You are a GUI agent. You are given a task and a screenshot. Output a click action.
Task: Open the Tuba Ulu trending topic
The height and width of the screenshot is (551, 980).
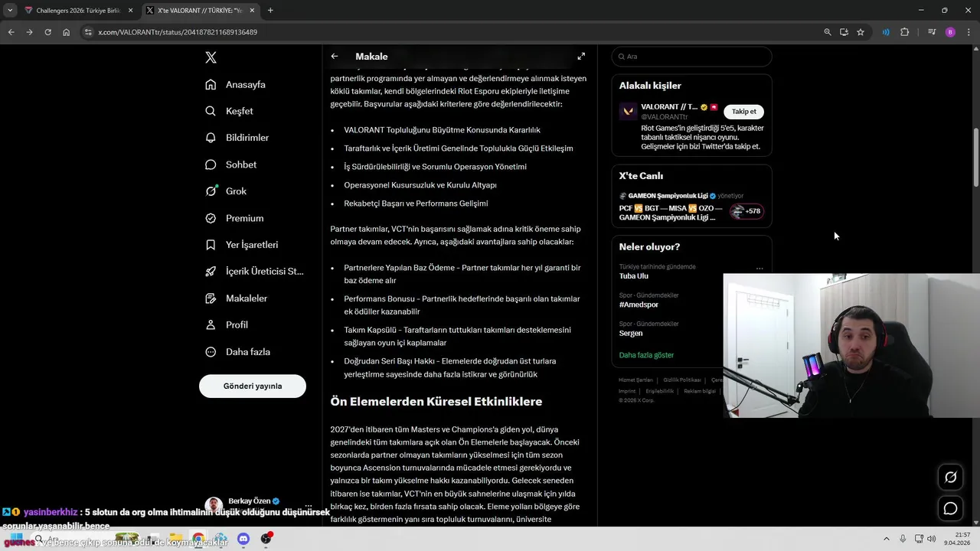(x=633, y=276)
